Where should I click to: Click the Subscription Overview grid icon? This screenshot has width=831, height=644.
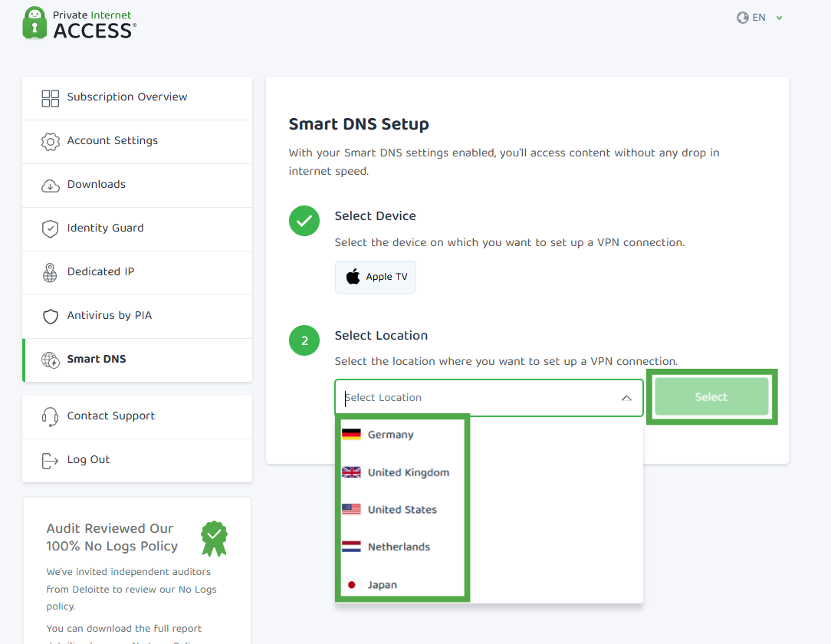(x=51, y=98)
